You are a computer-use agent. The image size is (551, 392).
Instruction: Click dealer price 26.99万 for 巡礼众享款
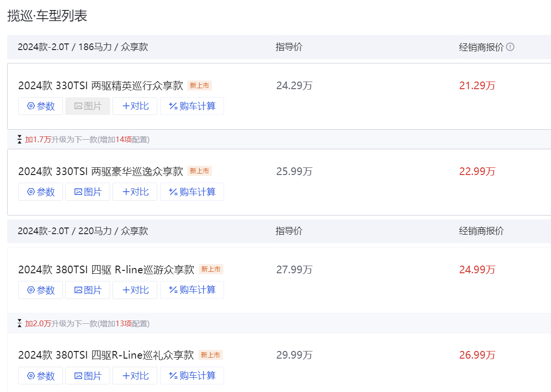477,355
